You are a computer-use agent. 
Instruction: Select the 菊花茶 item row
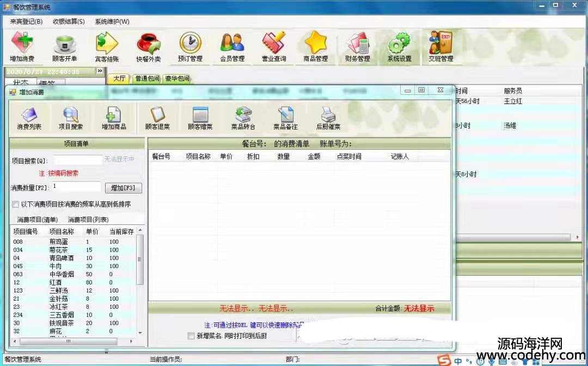[73, 250]
